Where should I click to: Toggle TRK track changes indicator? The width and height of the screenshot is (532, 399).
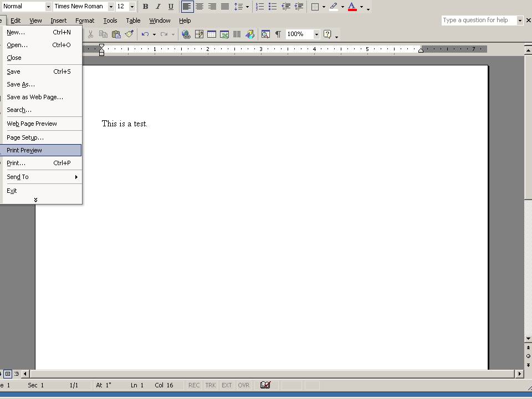[x=211, y=385]
